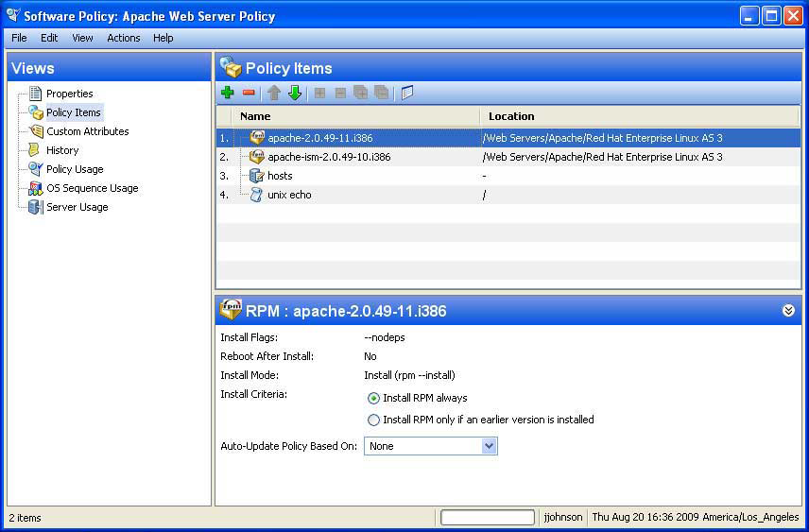Image resolution: width=809 pixels, height=532 pixels.
Task: Click the grayed expand-all toolbar icon
Action: 361,93
